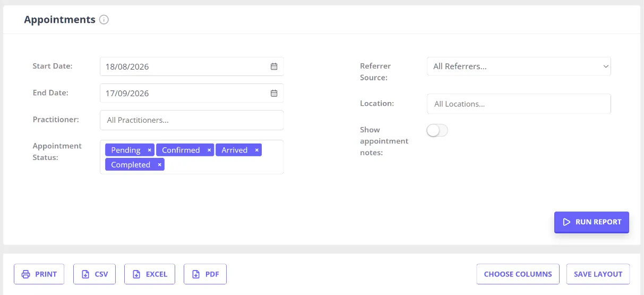Open the Choose Columns dialog
The height and width of the screenshot is (295, 644).
tap(518, 274)
